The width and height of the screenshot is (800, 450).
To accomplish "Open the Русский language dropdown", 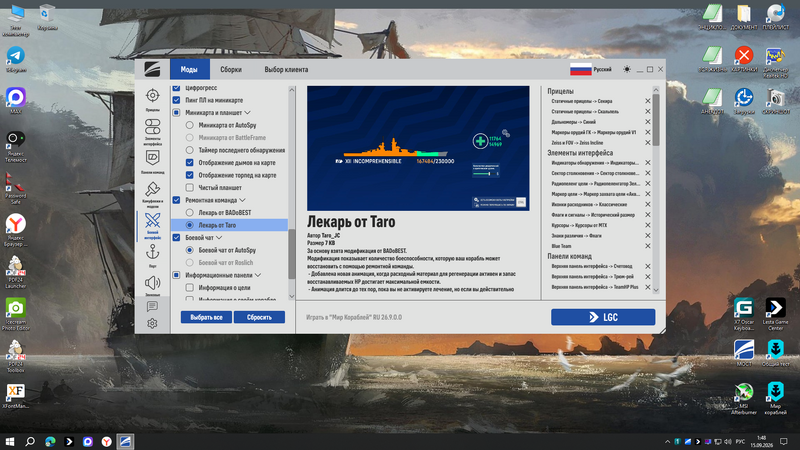I will click(x=602, y=69).
